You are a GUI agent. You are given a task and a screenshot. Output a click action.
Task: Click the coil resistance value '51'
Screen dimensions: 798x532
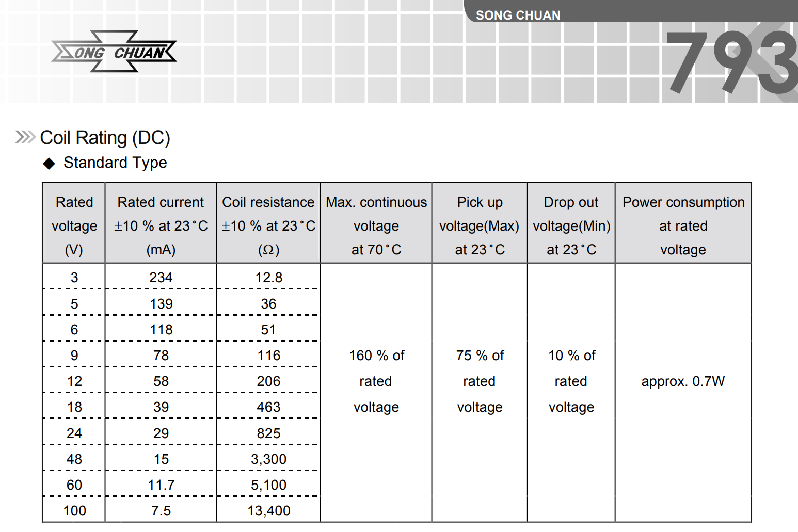(269, 330)
